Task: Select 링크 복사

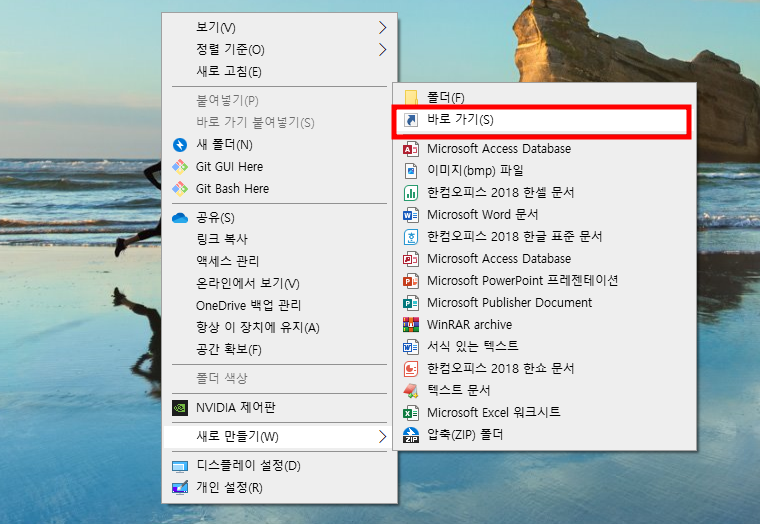Action: coord(280,239)
